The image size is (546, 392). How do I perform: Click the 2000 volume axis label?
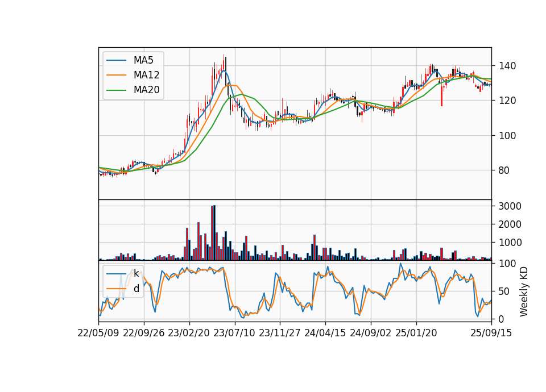[510, 224]
